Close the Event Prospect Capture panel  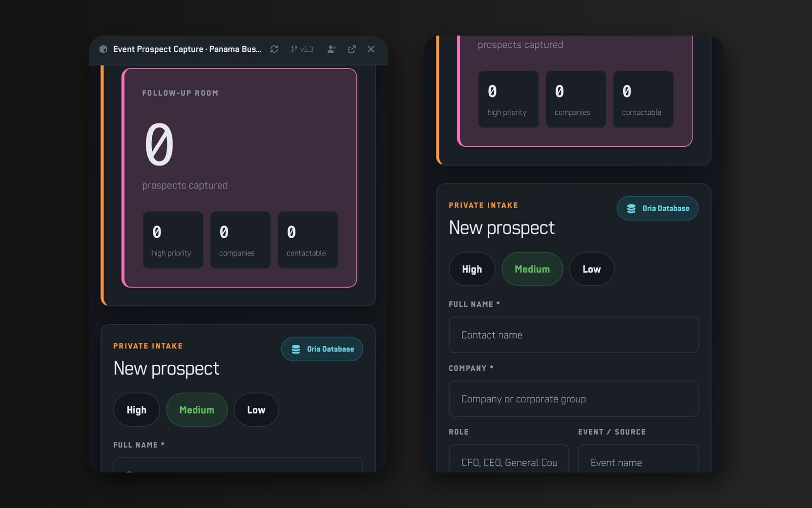pos(371,49)
